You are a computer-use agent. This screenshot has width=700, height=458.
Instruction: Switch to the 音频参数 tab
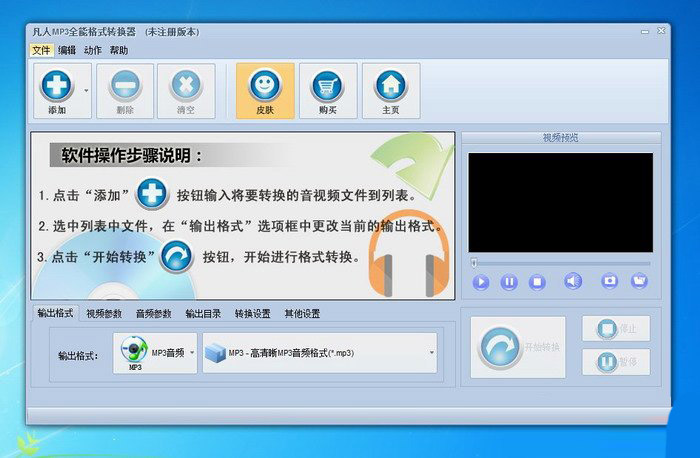(154, 314)
